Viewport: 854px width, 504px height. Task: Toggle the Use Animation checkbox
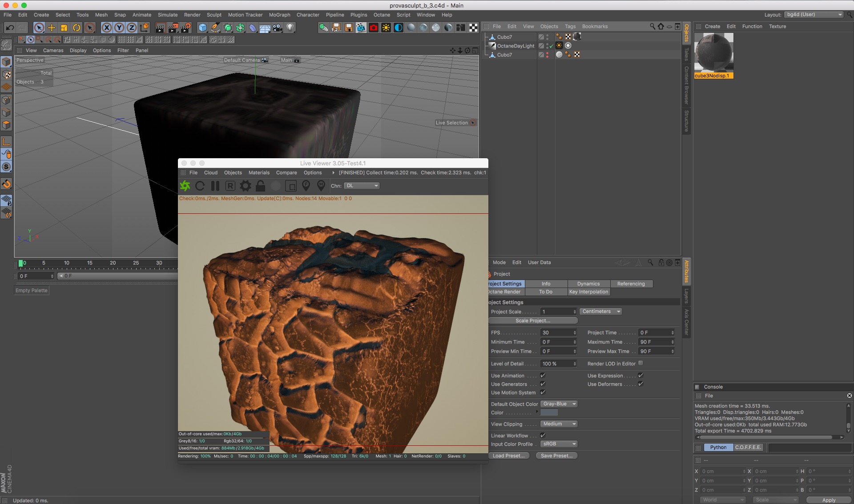543,376
